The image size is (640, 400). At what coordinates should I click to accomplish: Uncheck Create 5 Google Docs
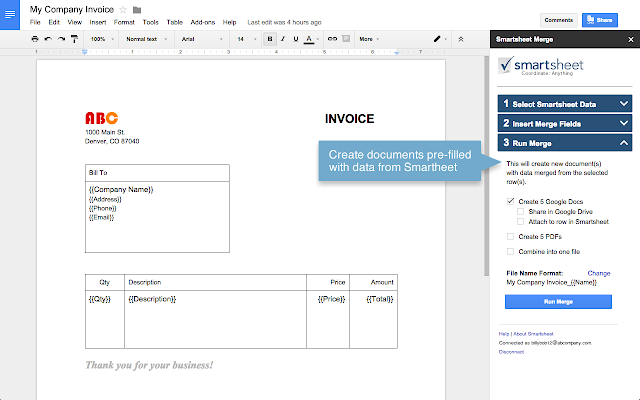tap(510, 201)
